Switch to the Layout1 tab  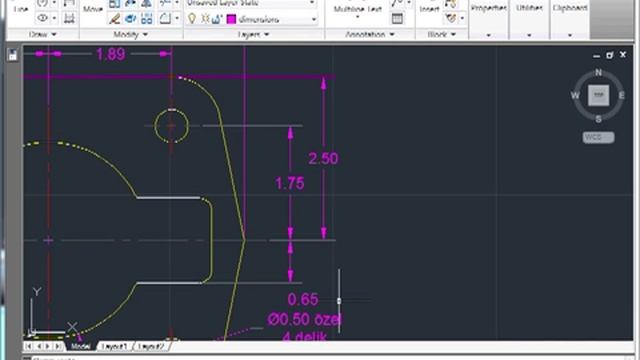pyautogui.click(x=114, y=346)
